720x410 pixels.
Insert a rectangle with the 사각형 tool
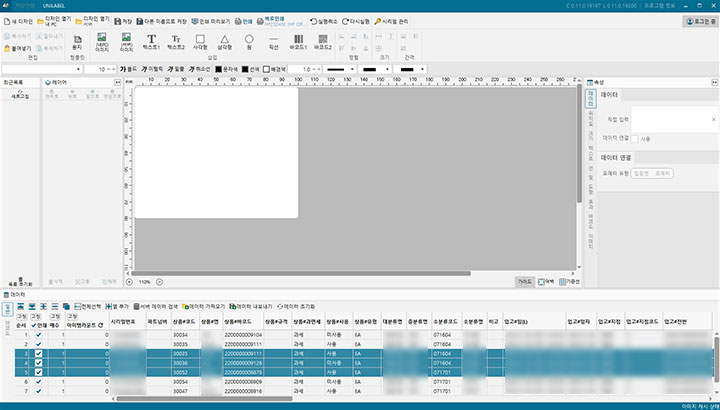pos(200,42)
